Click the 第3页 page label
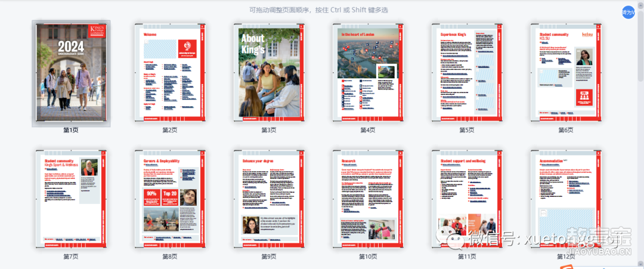The image size is (644, 269). 269,130
